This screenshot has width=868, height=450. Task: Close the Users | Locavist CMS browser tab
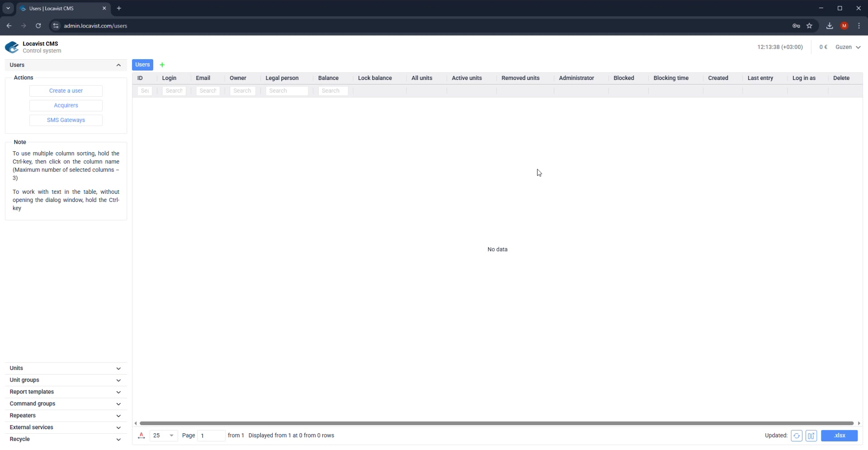coord(104,8)
